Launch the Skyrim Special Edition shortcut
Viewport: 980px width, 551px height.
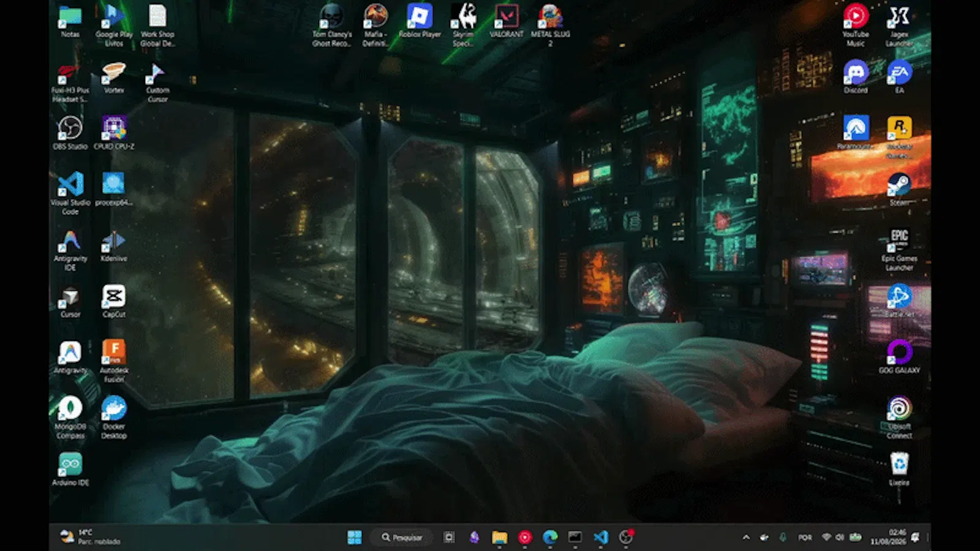click(464, 26)
